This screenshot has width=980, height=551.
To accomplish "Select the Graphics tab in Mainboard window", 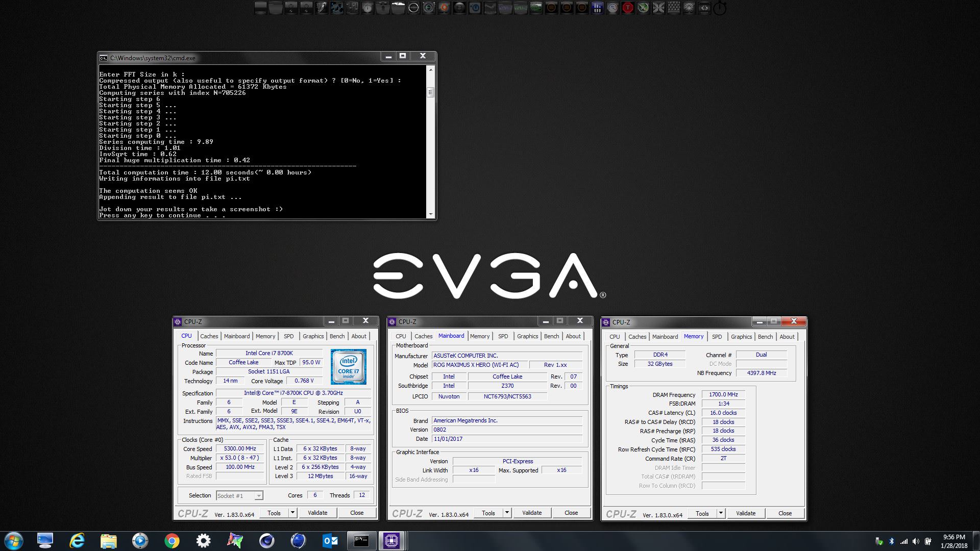I will tap(527, 336).
